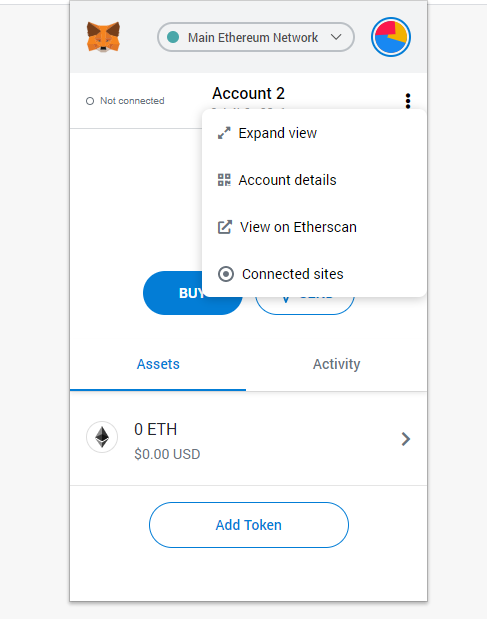Click the Not connected status indicator
Image resolution: width=487 pixels, height=619 pixels.
[125, 101]
